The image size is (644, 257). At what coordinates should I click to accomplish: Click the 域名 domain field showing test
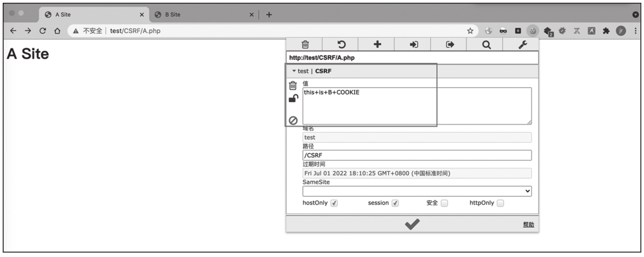[x=417, y=137]
